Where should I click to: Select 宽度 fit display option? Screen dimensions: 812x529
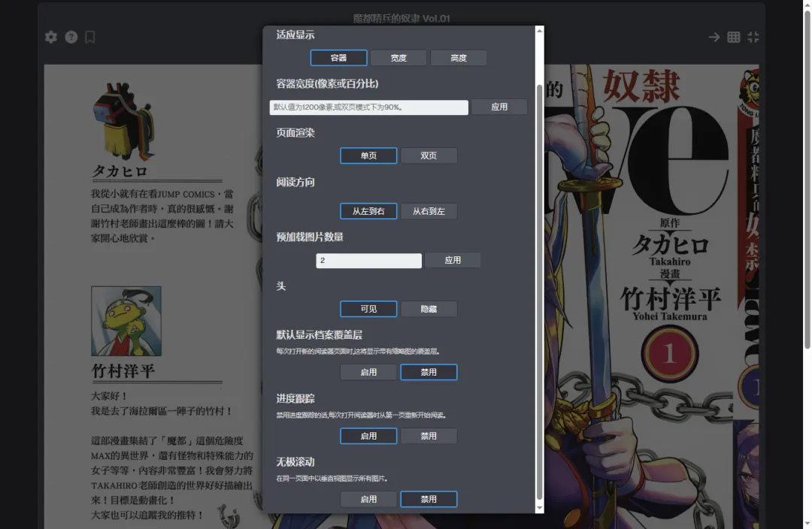click(x=398, y=58)
